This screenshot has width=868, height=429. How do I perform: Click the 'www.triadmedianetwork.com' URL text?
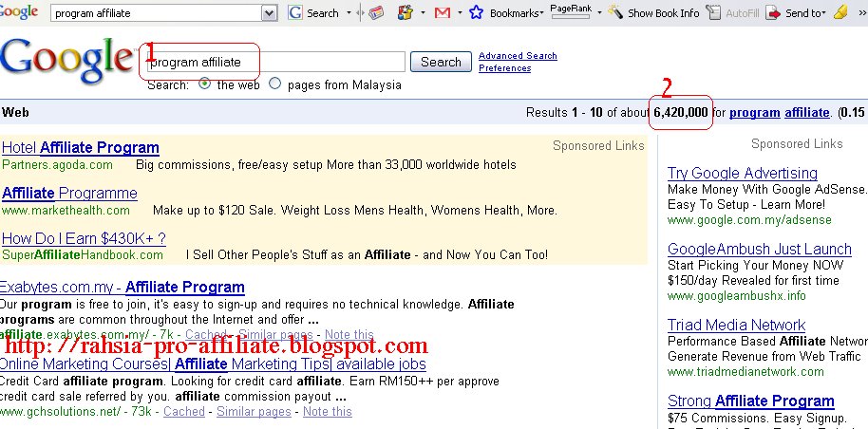pos(745,371)
